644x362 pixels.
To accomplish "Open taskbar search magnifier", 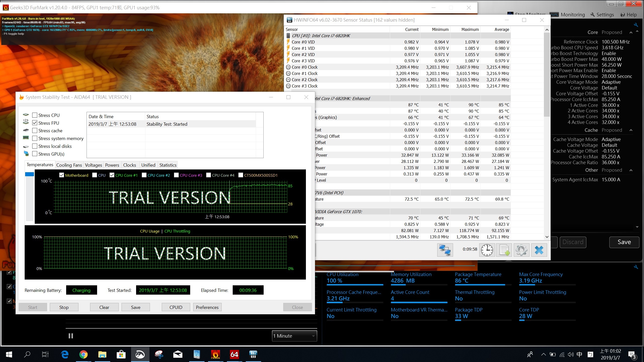I will click(27, 354).
